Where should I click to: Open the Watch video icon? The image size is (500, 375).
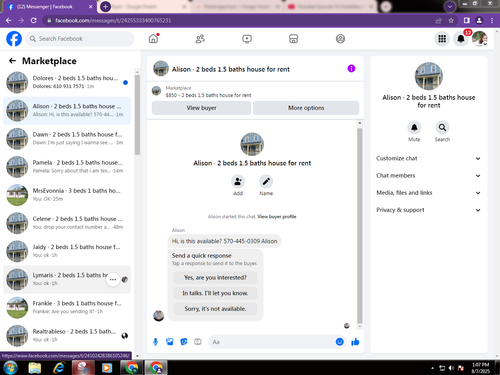247,39
